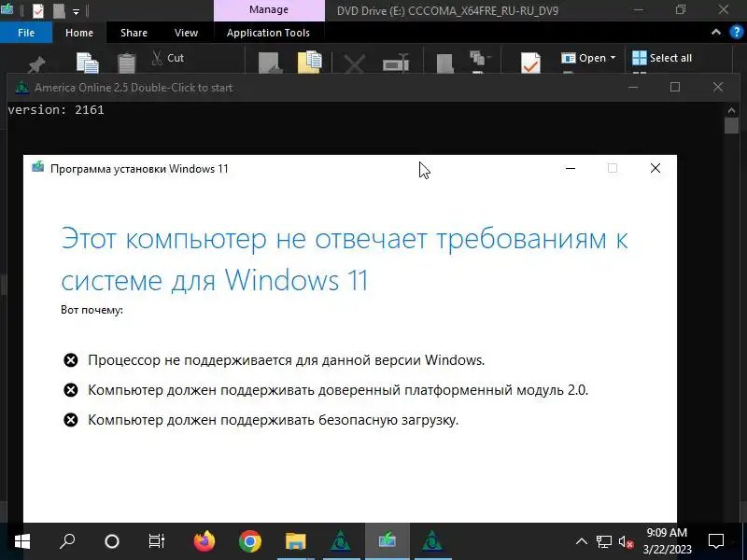747x560 pixels.
Task: Click the Windows 11 Setup dialog title icon
Action: (38, 168)
